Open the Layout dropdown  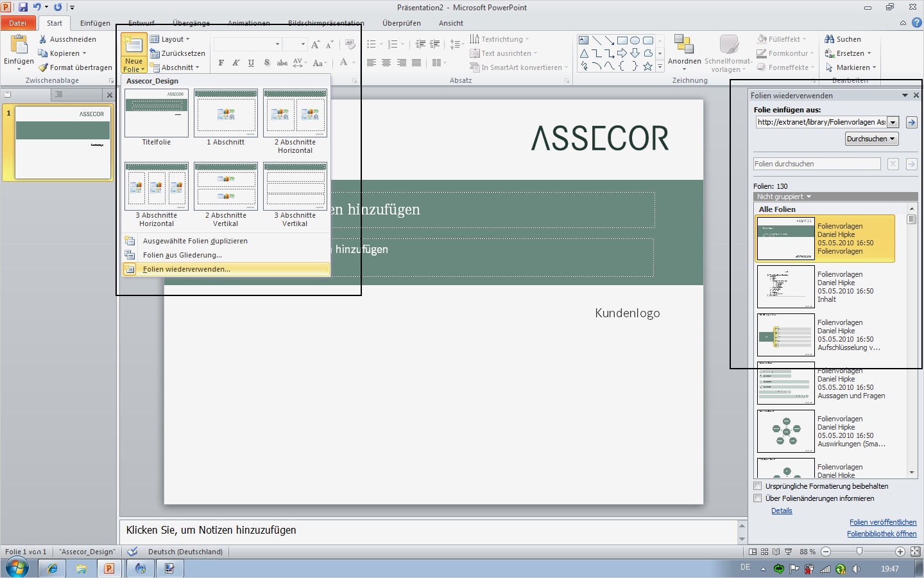pyautogui.click(x=171, y=39)
